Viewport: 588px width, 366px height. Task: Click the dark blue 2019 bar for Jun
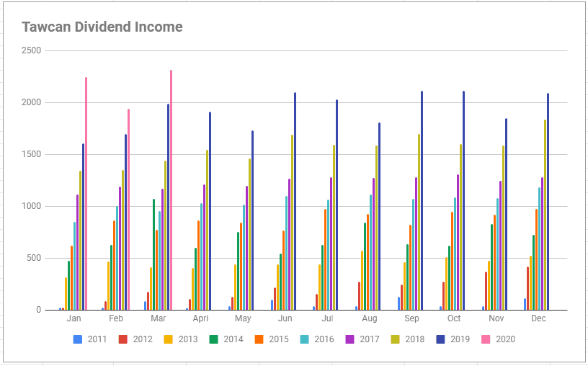pos(295,202)
